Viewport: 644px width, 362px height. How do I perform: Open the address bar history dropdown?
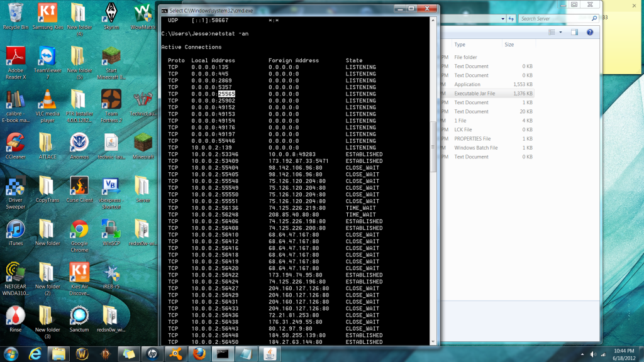tap(502, 18)
